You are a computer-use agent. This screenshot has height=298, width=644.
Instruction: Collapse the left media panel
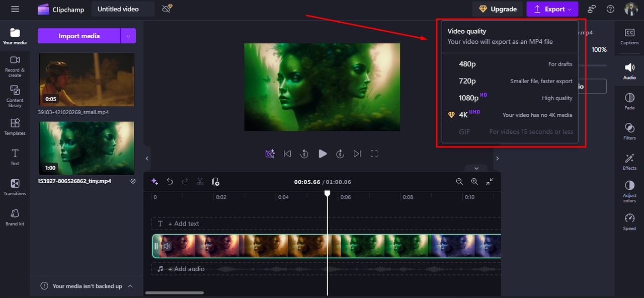(147, 158)
